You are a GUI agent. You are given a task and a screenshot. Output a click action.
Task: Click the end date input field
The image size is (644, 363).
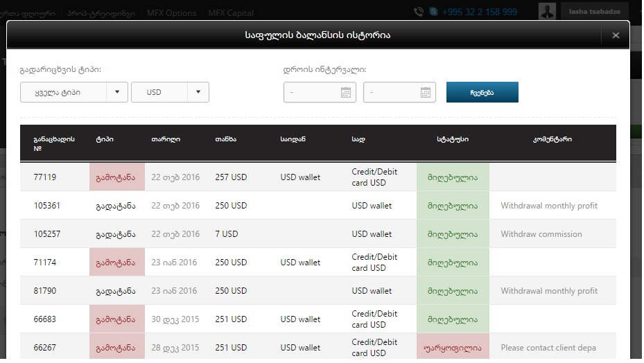pyautogui.click(x=399, y=92)
